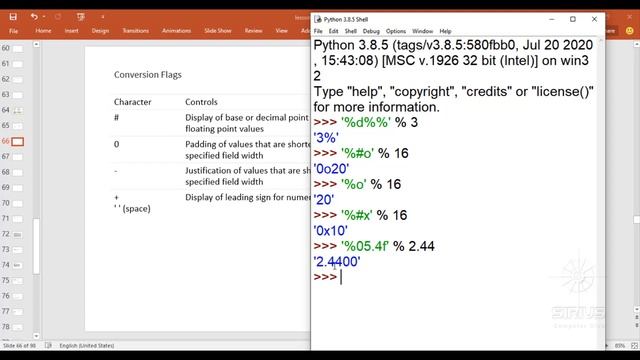Open Options menu in Python Shell

396,31
